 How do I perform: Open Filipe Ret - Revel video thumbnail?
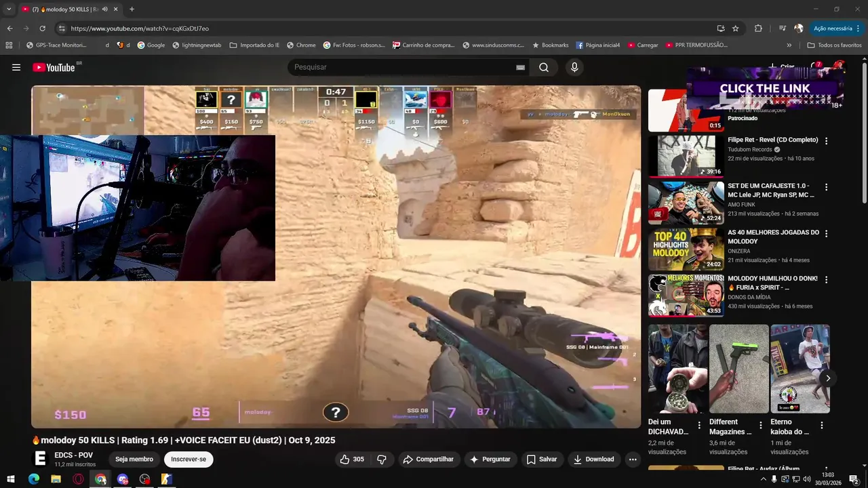coord(686,156)
